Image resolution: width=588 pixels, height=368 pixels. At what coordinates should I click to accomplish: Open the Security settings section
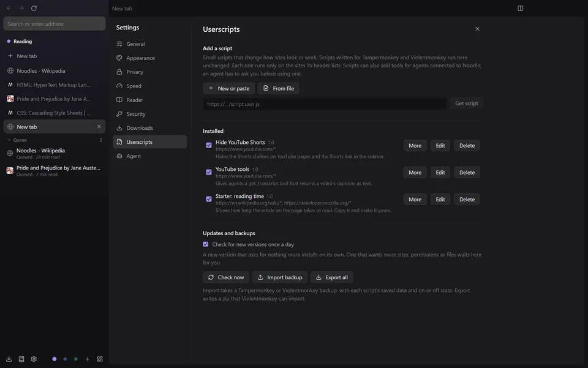coord(149,114)
